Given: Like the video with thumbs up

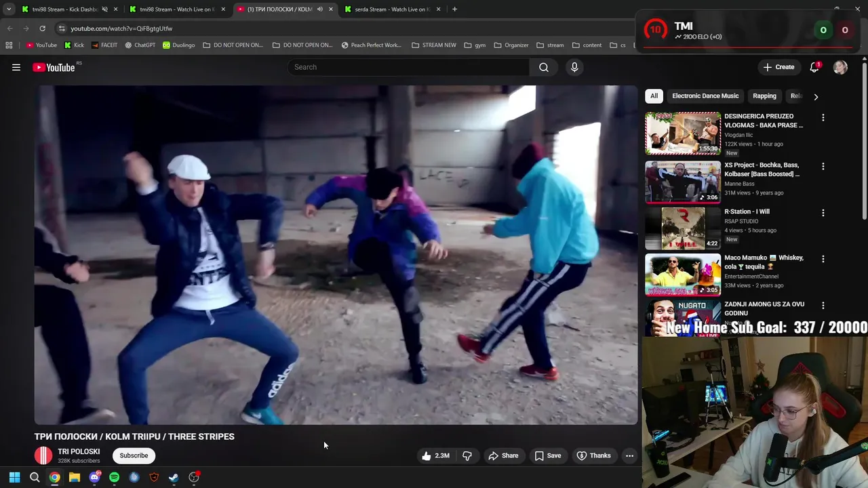Looking at the screenshot, I should (x=435, y=455).
